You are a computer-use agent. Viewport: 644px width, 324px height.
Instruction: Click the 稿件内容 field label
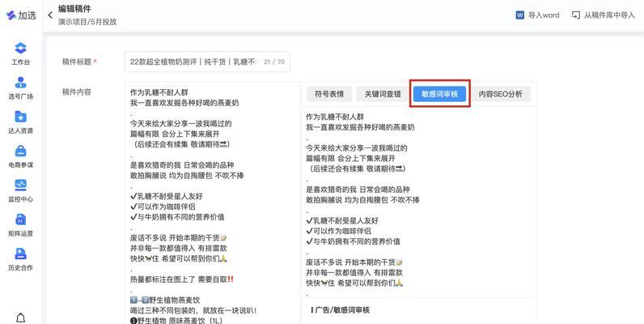point(76,92)
